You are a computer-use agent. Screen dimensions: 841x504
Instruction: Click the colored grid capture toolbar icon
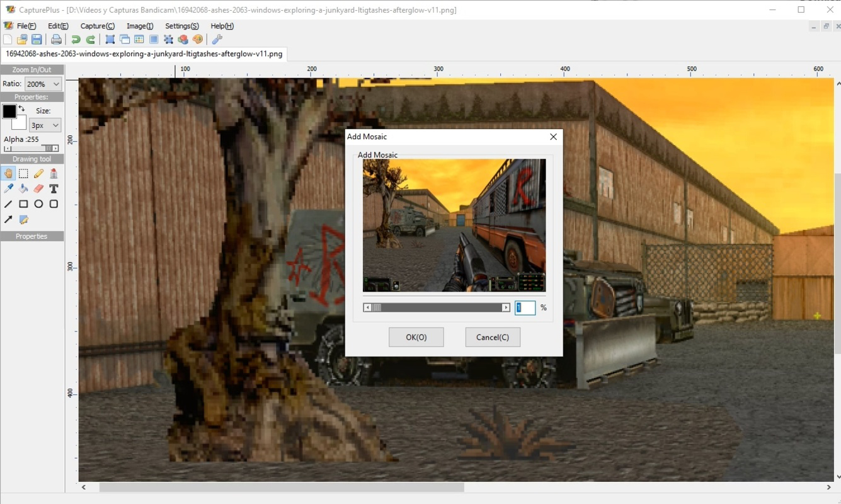coord(139,40)
